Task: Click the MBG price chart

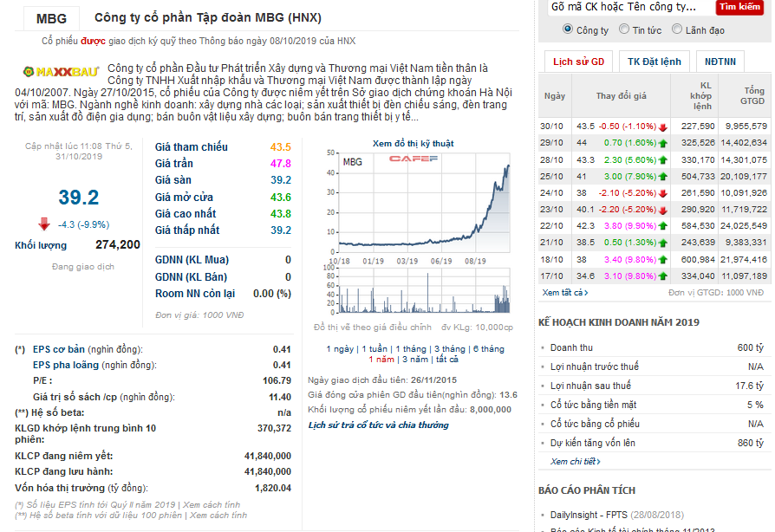Action: pos(424,203)
